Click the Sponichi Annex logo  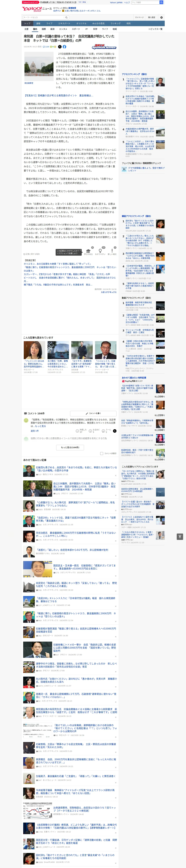[x=104, y=47]
